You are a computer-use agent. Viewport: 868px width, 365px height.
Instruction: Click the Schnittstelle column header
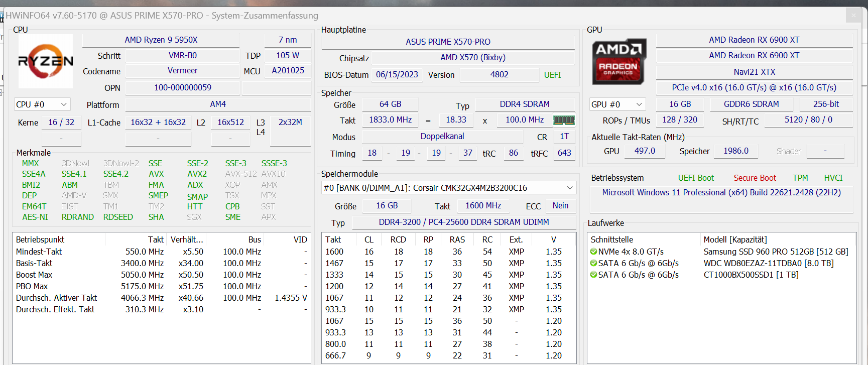(x=644, y=240)
